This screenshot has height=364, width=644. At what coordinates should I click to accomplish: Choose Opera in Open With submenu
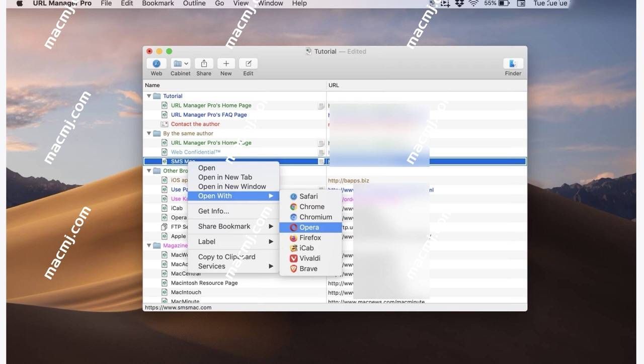310,227
